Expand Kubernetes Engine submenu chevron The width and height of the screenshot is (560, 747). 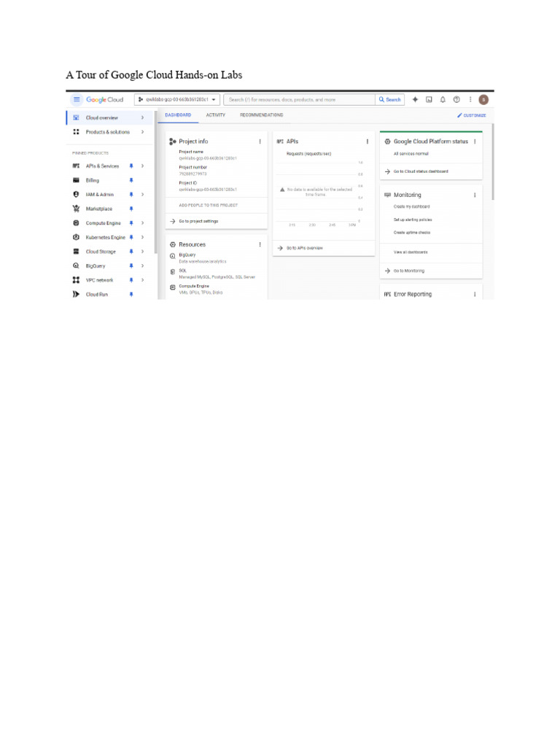pos(142,237)
